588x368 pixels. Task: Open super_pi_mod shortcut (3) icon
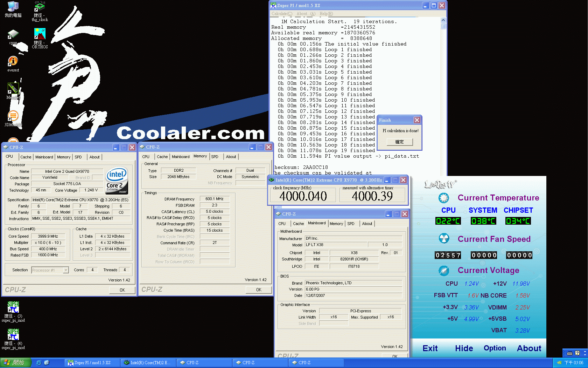pyautogui.click(x=13, y=312)
